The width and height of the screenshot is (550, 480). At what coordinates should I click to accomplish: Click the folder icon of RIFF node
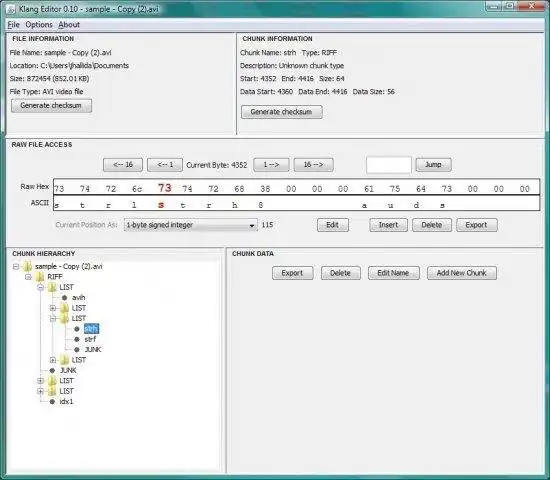pos(40,277)
